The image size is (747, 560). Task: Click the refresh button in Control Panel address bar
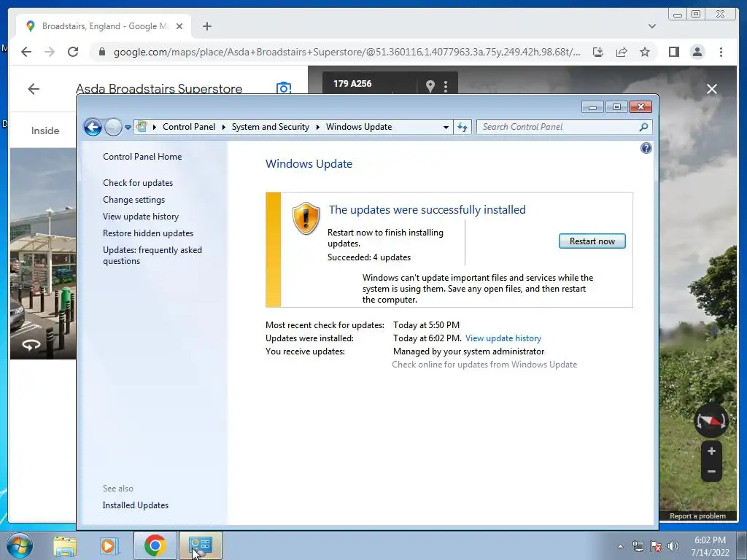pos(462,127)
